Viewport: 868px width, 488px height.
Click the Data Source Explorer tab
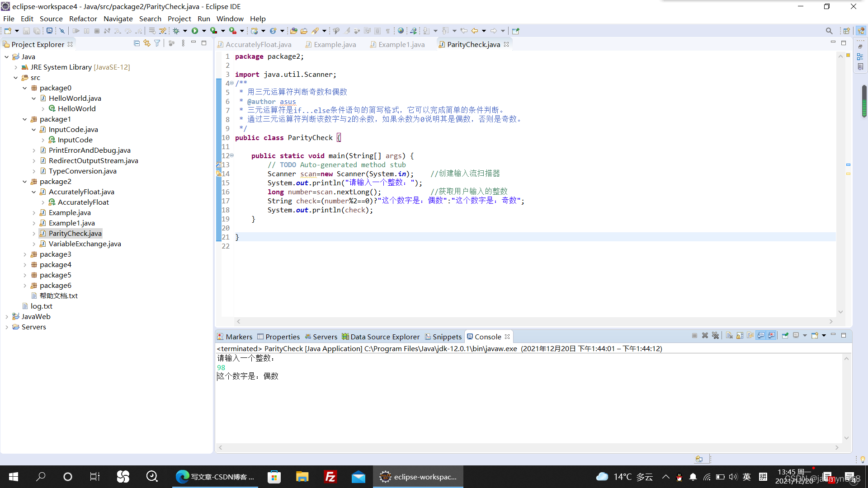(377, 336)
